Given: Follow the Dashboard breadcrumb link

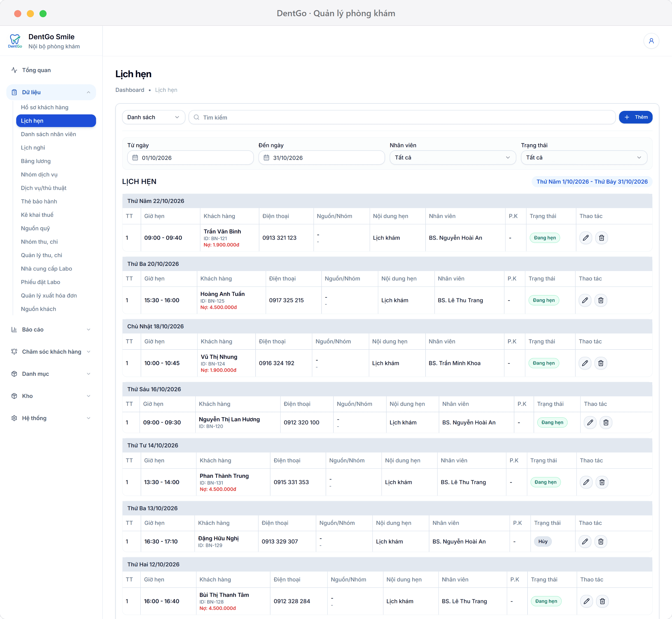Looking at the screenshot, I should pyautogui.click(x=130, y=90).
